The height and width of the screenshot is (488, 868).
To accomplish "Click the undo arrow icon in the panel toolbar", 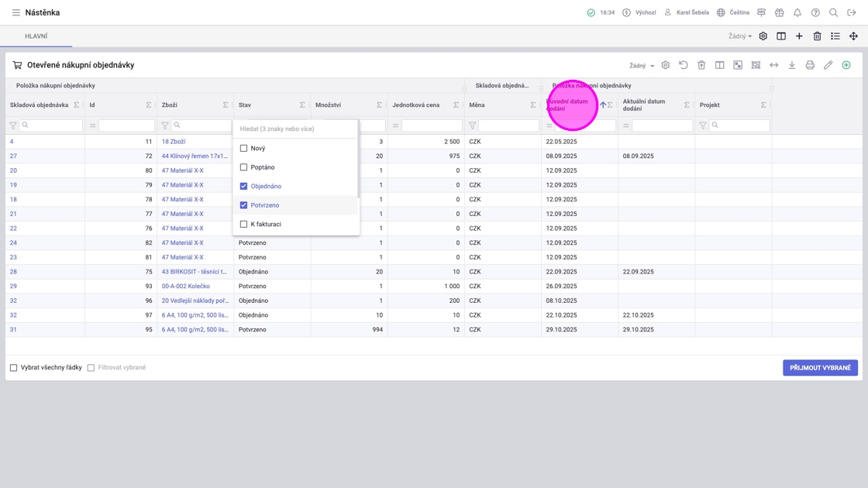I will pyautogui.click(x=684, y=65).
